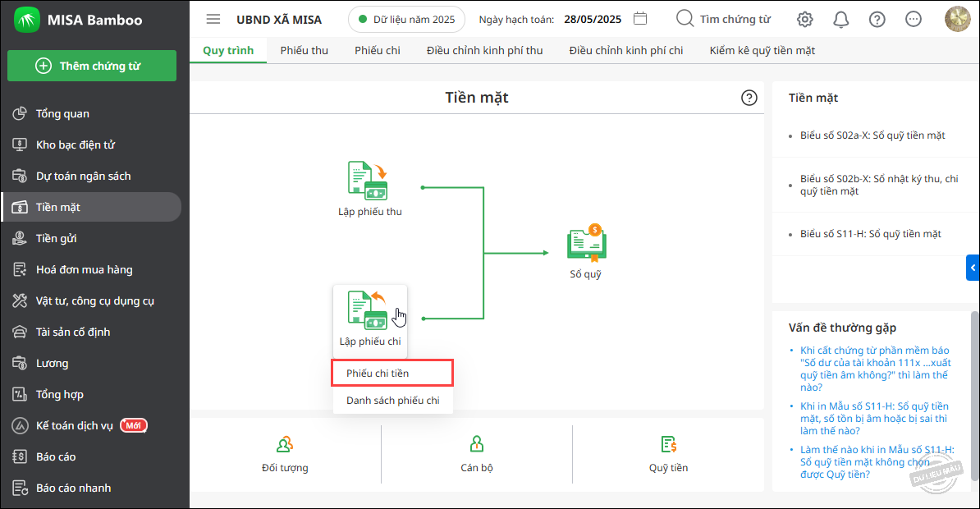Open the calendar date picker icon
The height and width of the screenshot is (509, 980).
640,19
